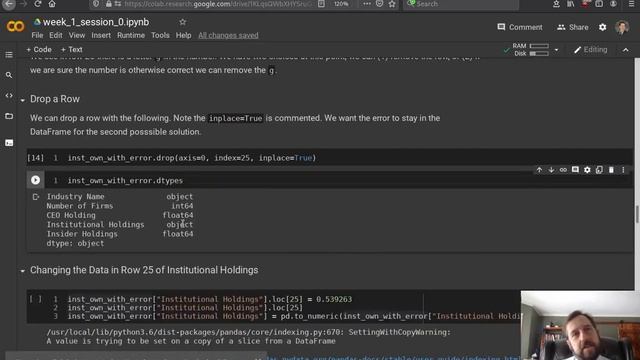The image size is (640, 360).
Task: Open the table of contents sidebar
Action: pyautogui.click(x=9, y=55)
